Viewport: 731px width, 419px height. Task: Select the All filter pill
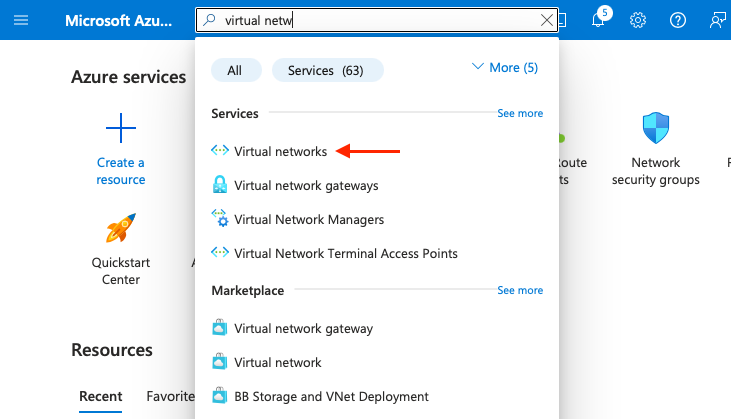[x=236, y=70]
